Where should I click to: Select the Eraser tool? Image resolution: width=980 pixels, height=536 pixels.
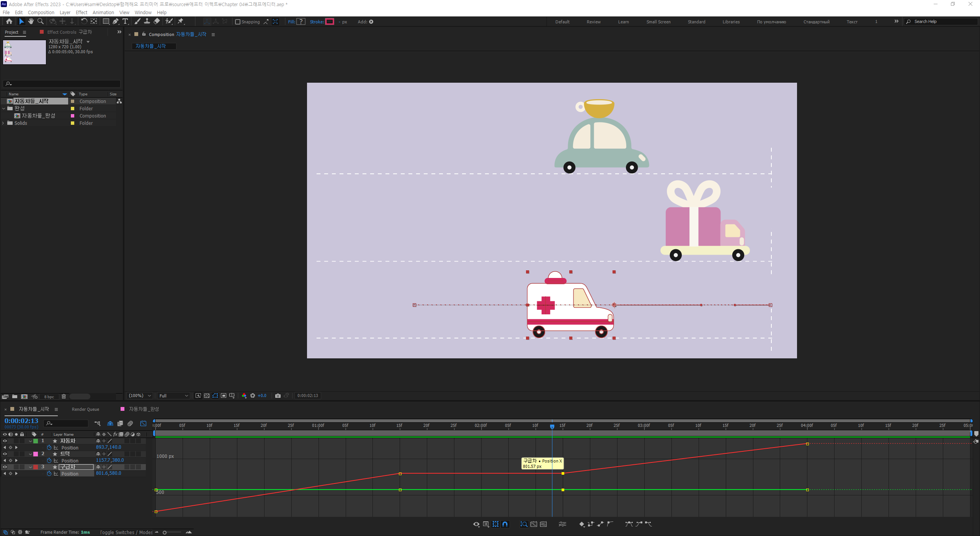pyautogui.click(x=157, y=21)
